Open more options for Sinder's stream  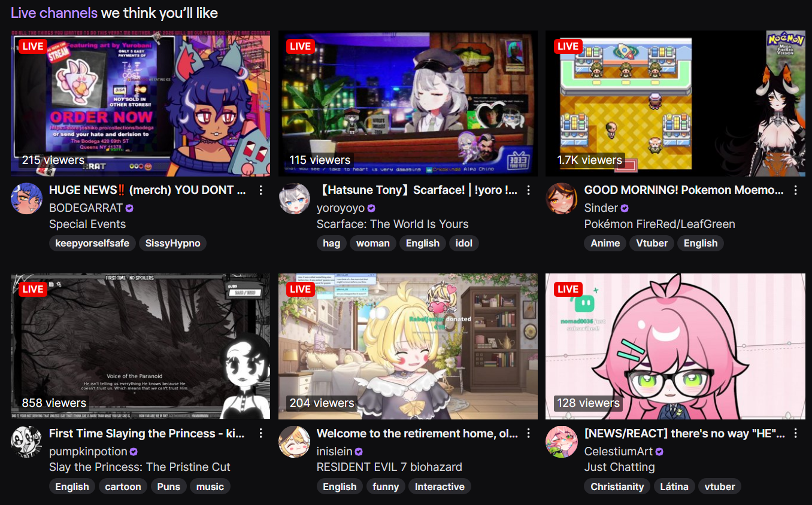(x=795, y=190)
